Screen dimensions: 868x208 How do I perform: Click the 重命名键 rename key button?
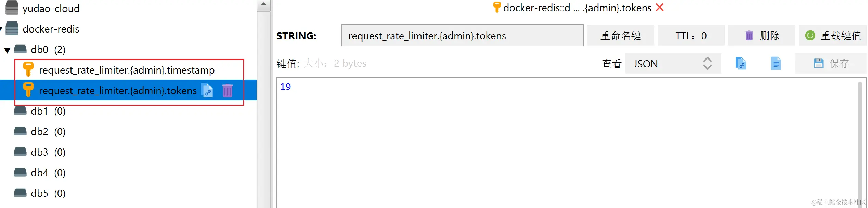(x=620, y=36)
